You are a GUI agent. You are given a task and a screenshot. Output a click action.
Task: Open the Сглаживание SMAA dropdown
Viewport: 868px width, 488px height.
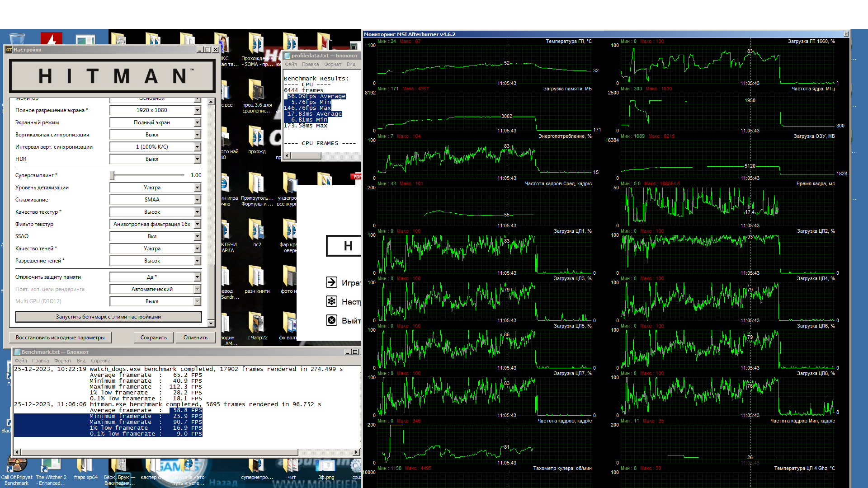197,200
